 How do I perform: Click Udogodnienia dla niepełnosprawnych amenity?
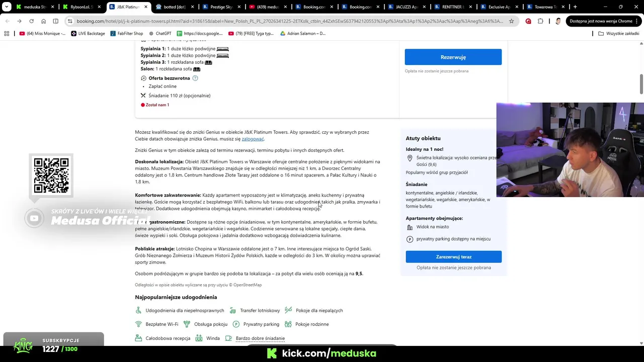click(180, 310)
